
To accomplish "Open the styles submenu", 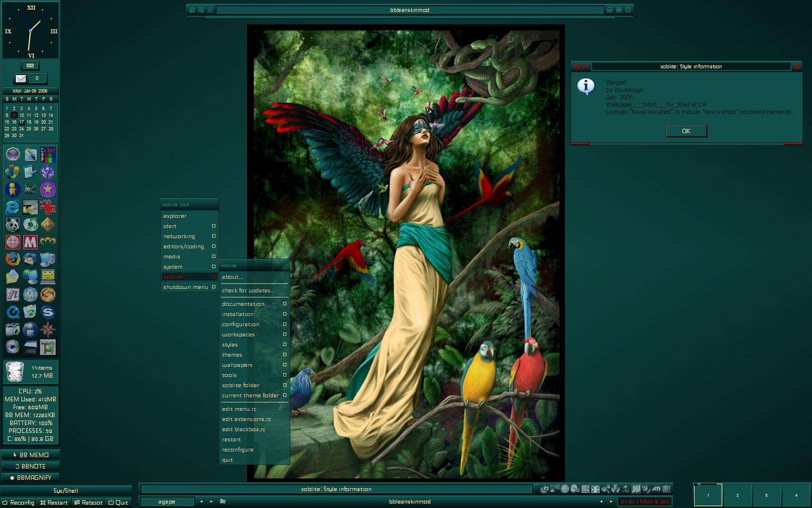I will coord(254,345).
